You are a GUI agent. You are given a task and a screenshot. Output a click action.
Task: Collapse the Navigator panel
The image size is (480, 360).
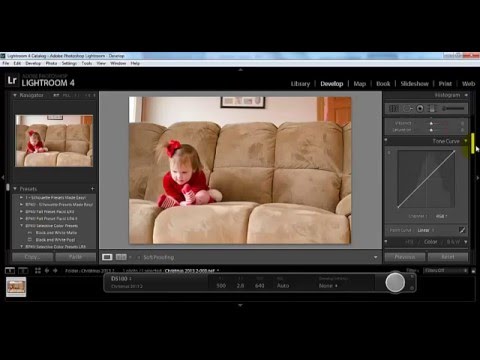[15, 95]
